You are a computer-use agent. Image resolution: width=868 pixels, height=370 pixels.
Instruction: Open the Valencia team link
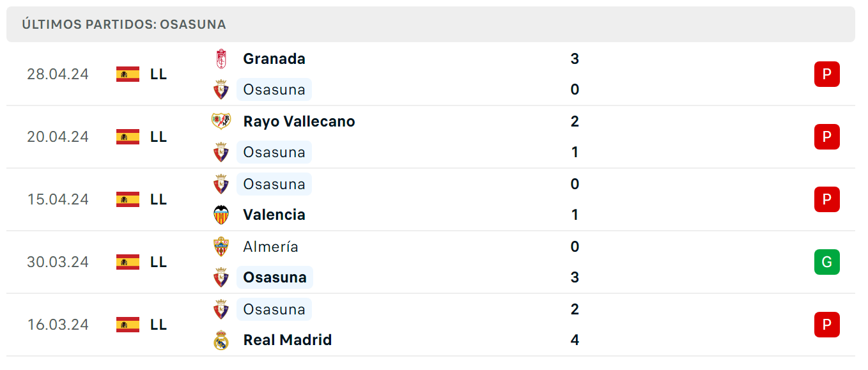pos(274,215)
